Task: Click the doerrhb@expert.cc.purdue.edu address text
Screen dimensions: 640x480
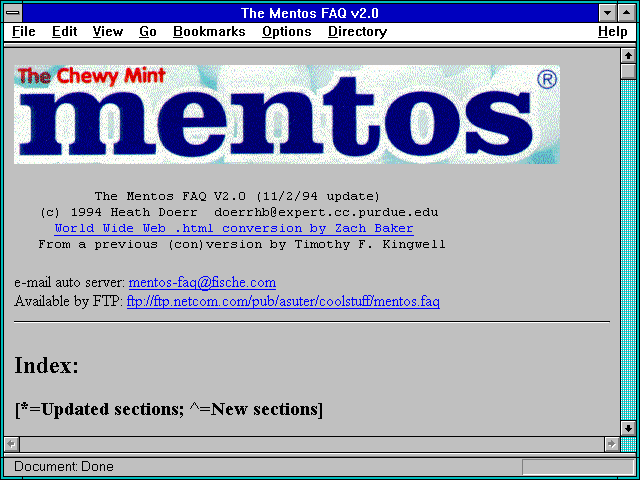Action: tap(326, 212)
